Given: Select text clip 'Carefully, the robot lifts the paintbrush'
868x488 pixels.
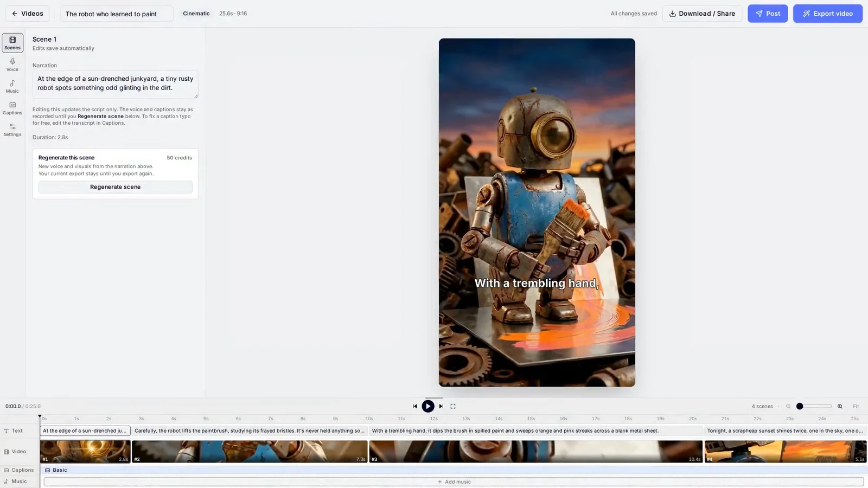Looking at the screenshot, I should point(250,431).
